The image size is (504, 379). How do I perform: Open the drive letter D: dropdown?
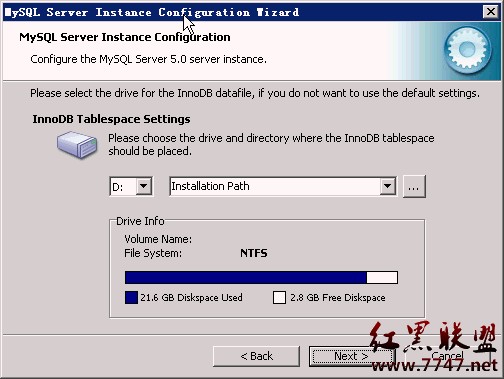pos(144,186)
